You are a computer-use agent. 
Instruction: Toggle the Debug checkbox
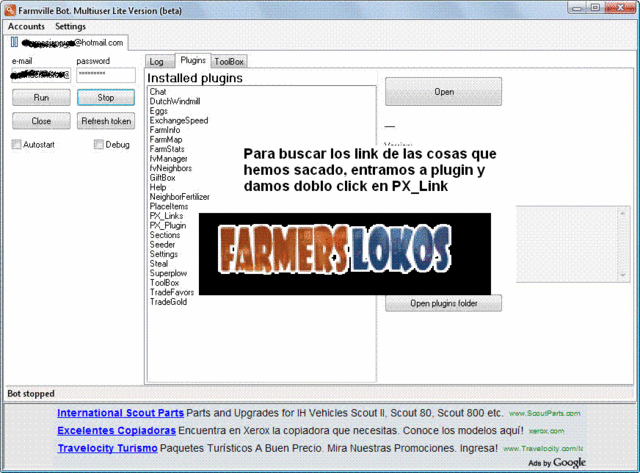tap(98, 144)
